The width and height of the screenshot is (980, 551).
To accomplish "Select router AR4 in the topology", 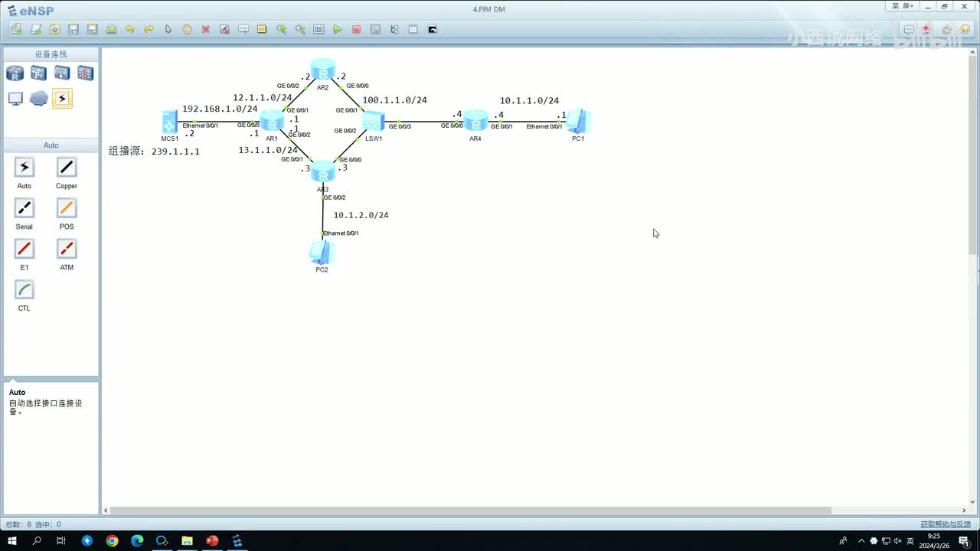I will click(x=475, y=122).
